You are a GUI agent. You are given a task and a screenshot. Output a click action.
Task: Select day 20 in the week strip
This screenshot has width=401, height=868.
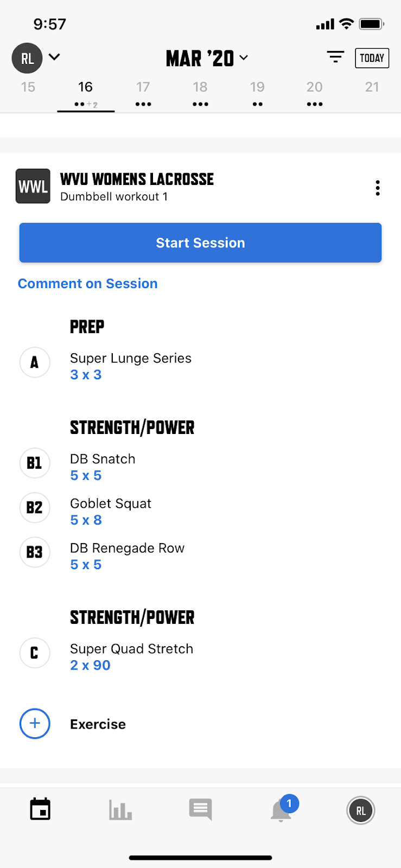point(315,93)
